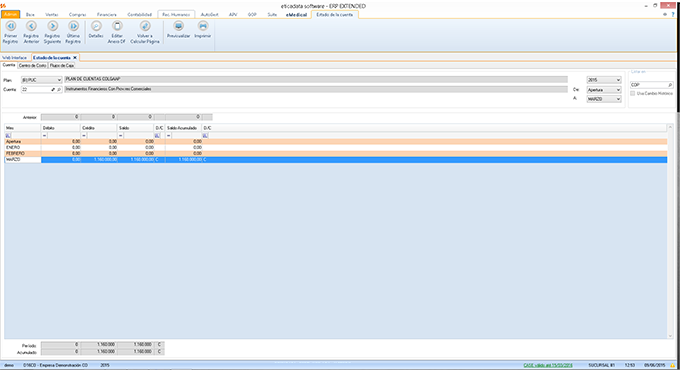Click search magnifier in COP currency field
The image size is (680, 370).
[x=670, y=85]
